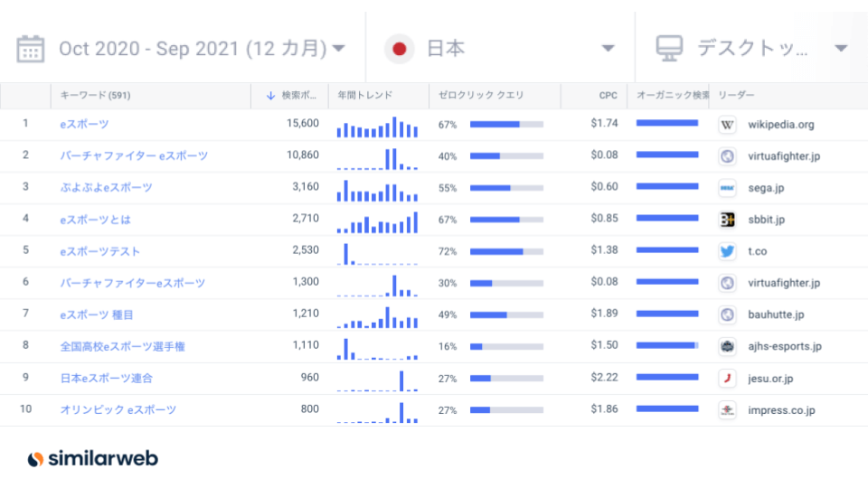Viewport: 868px width, 488px height.
Task: Click the desktop monitor icon
Action: click(668, 48)
